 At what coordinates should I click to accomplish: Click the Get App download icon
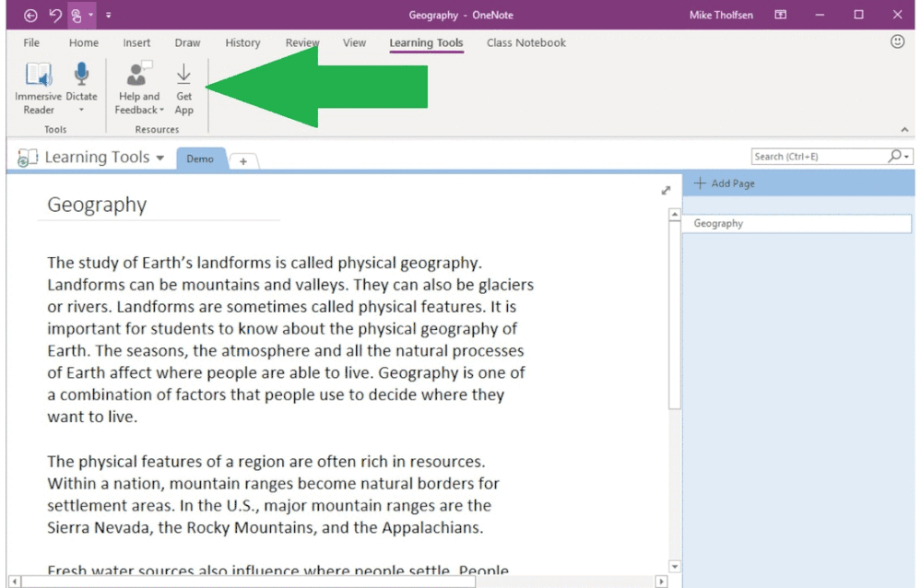[x=183, y=75]
